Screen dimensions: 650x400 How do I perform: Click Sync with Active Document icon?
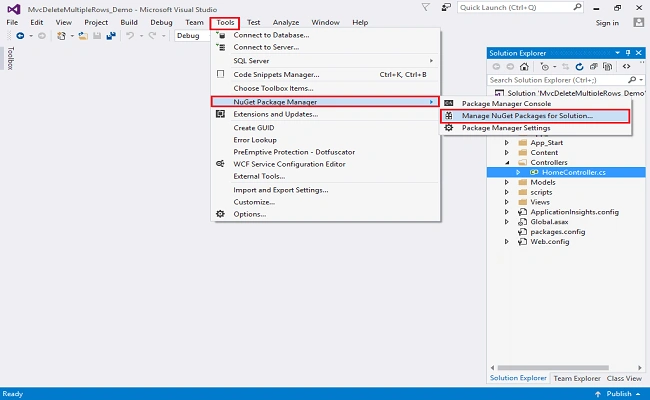[565, 66]
